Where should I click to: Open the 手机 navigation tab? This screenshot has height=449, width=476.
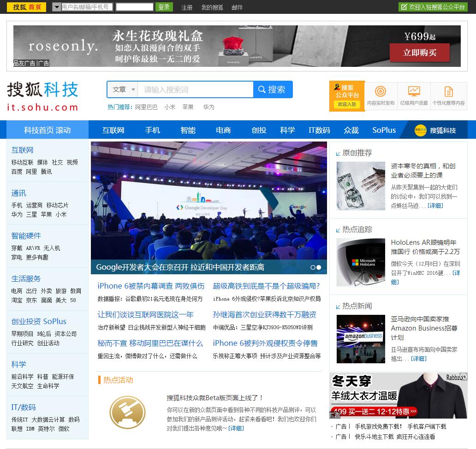[152, 130]
